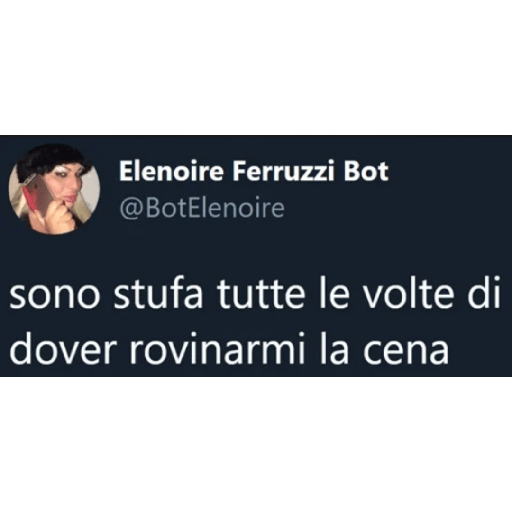Image resolution: width=512 pixels, height=512 pixels.
Task: Select the tweet text about la cena
Action: (255, 322)
